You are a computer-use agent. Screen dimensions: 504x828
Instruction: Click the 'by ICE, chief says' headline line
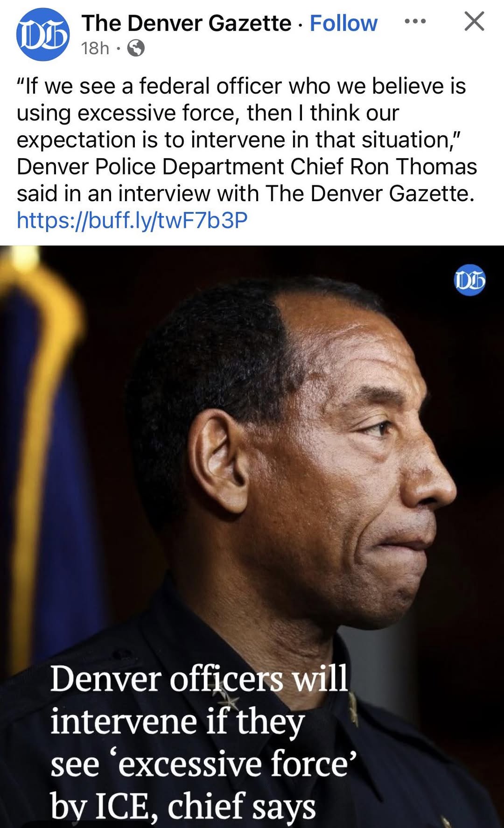coord(183,806)
